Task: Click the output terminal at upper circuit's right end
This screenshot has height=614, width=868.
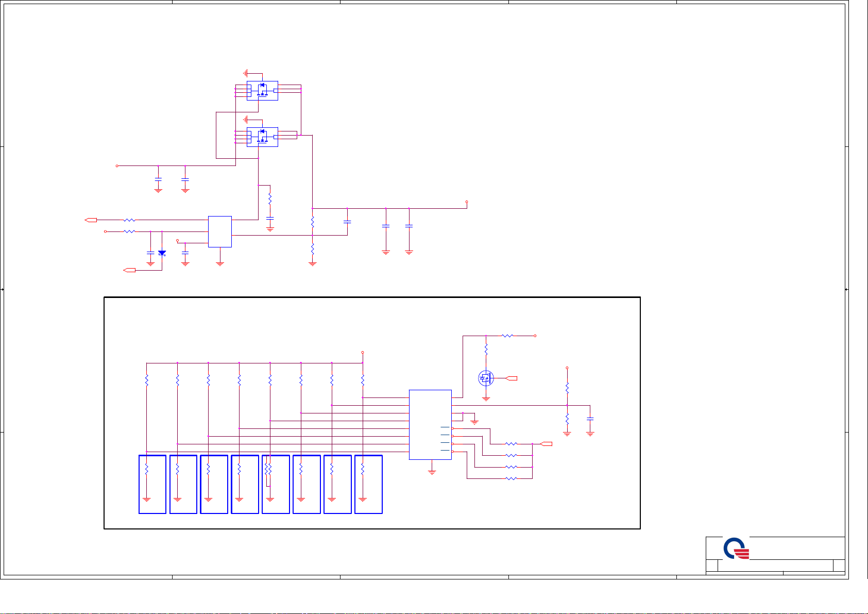Action: tap(467, 202)
